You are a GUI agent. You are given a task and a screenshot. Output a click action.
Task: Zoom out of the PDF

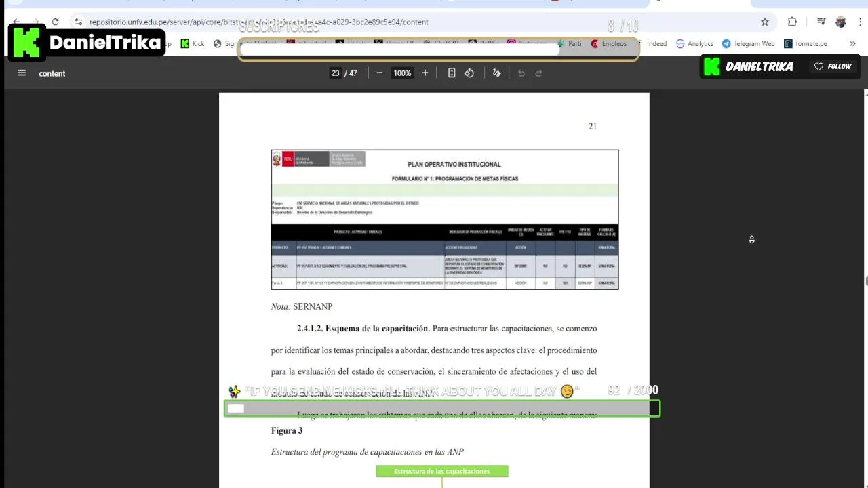coord(380,73)
